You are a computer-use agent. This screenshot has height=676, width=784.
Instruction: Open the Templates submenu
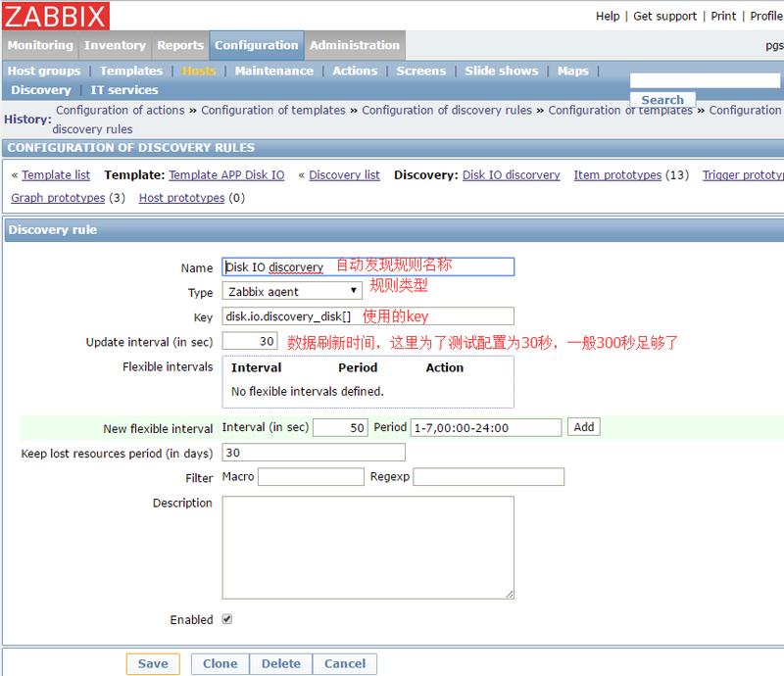point(131,71)
